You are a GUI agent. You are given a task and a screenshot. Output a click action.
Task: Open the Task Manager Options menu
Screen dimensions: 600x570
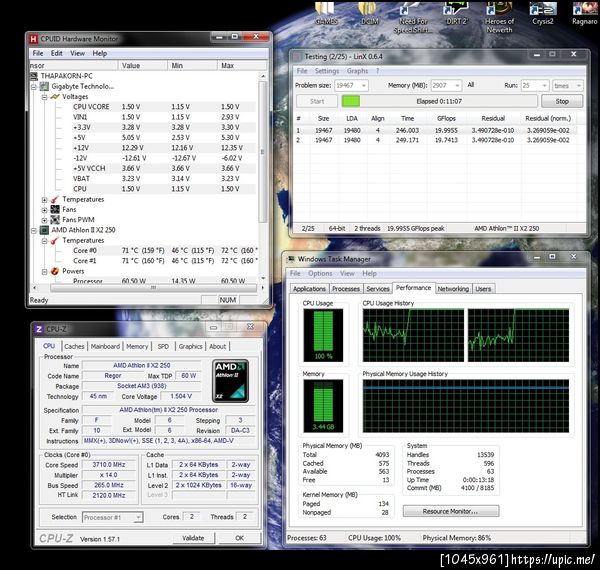point(320,273)
